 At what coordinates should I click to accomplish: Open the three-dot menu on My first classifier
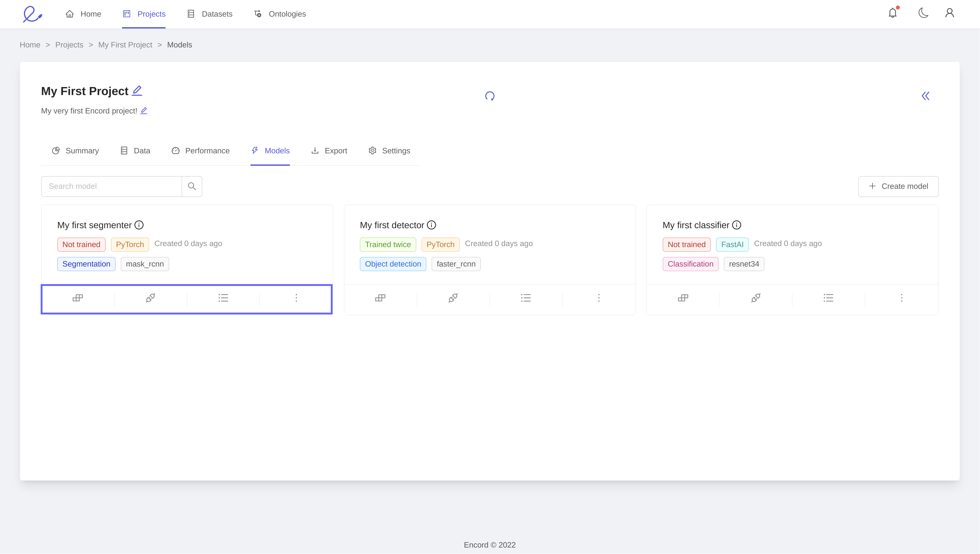901,298
